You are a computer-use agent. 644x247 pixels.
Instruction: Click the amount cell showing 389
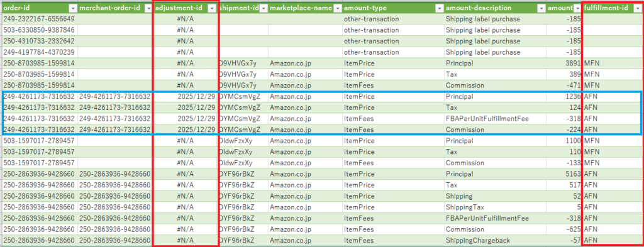pyautogui.click(x=564, y=74)
